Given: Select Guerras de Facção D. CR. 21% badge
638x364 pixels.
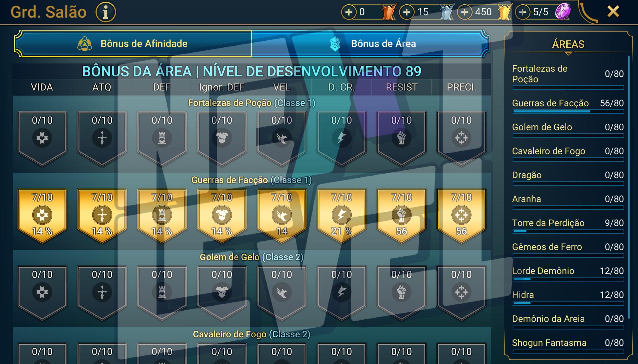Looking at the screenshot, I should (x=342, y=215).
